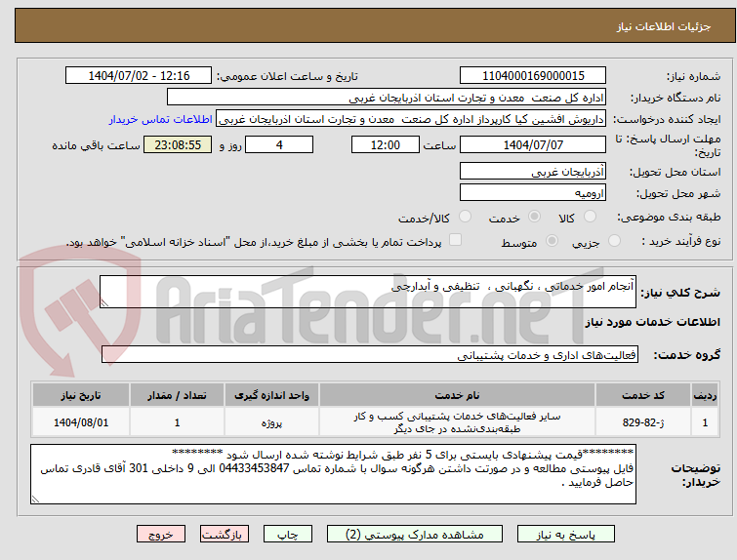
Task: Click the اطلاعات خدمات مورد نیاز heading
Action: (x=652, y=322)
